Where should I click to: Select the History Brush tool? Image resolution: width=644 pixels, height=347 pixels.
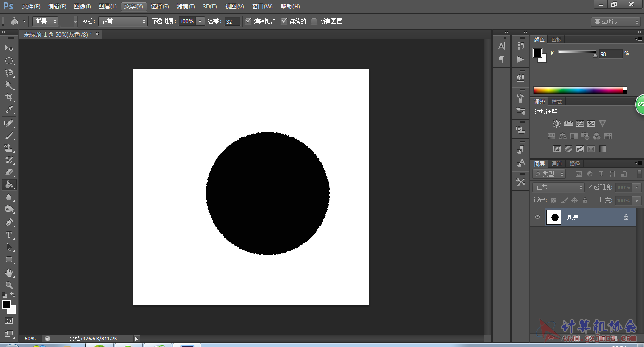[x=9, y=160]
